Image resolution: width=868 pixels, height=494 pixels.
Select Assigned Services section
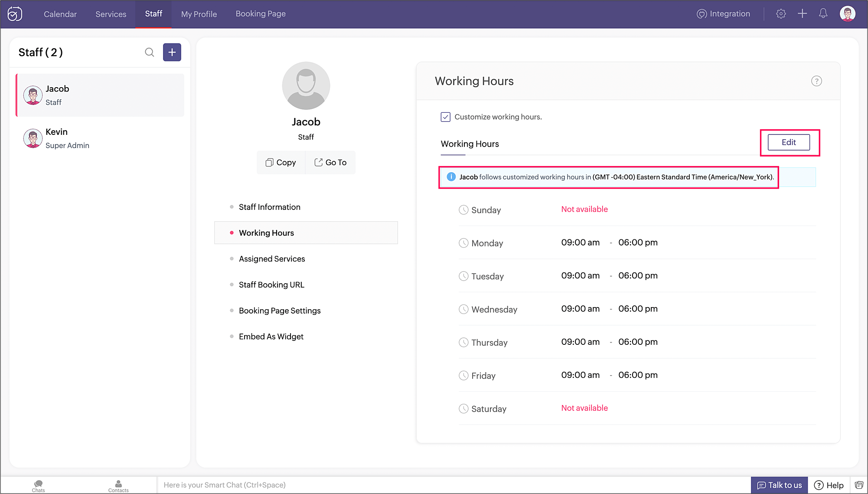pyautogui.click(x=272, y=259)
